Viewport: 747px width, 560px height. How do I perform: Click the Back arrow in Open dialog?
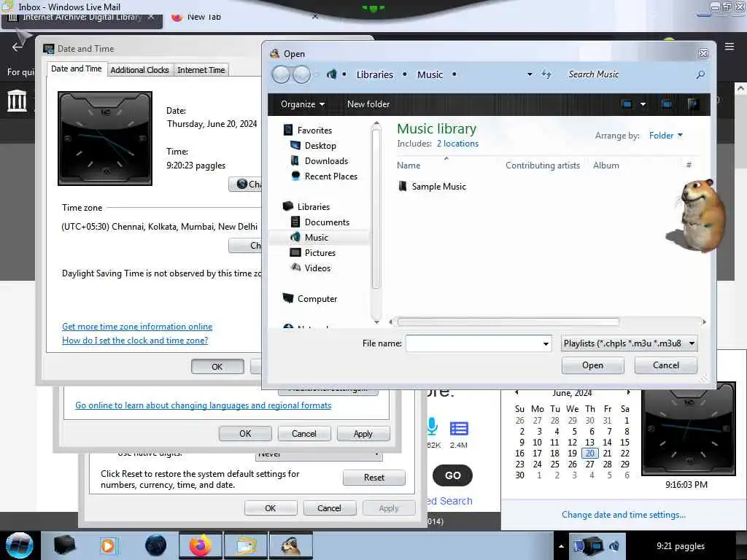point(281,75)
